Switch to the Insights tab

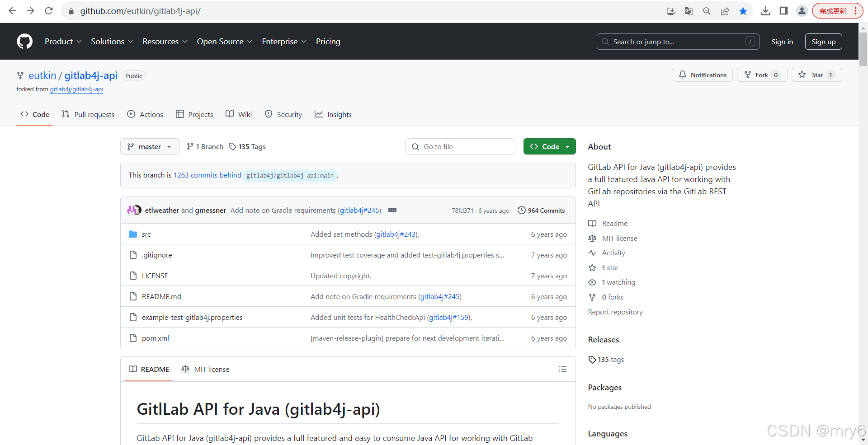click(333, 114)
